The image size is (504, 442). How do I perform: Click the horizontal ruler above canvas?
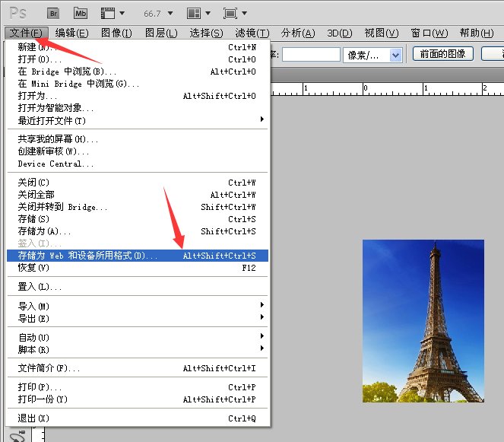[388, 89]
